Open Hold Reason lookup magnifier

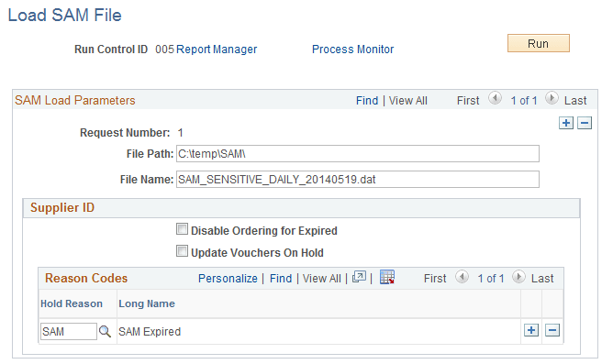tap(105, 332)
